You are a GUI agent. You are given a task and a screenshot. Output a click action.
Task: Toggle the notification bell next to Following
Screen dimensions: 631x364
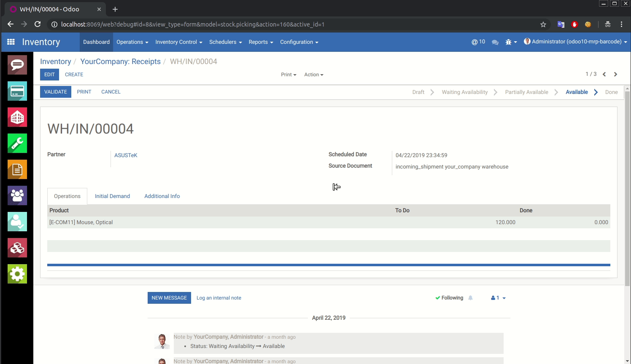(470, 298)
